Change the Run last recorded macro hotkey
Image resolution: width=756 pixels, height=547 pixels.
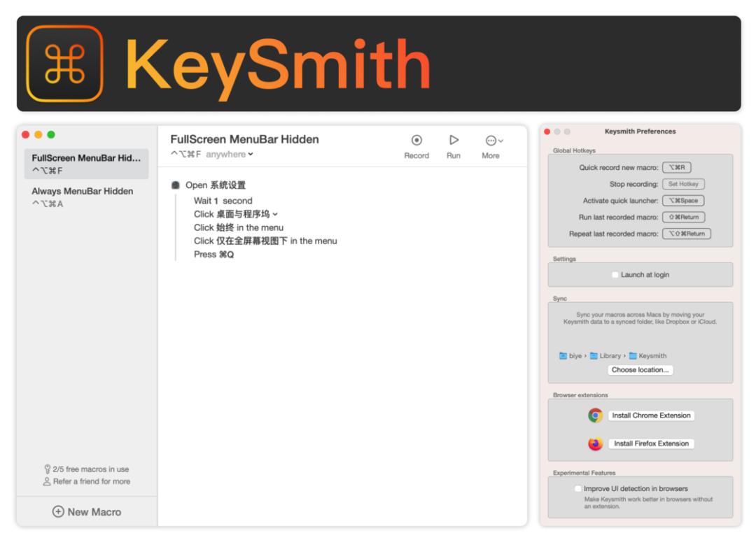click(684, 218)
